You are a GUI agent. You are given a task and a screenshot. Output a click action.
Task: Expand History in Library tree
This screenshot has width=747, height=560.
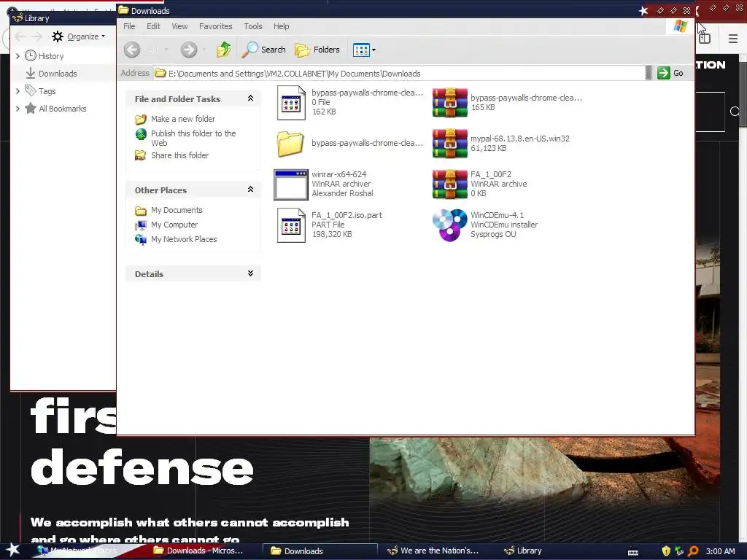tap(18, 55)
